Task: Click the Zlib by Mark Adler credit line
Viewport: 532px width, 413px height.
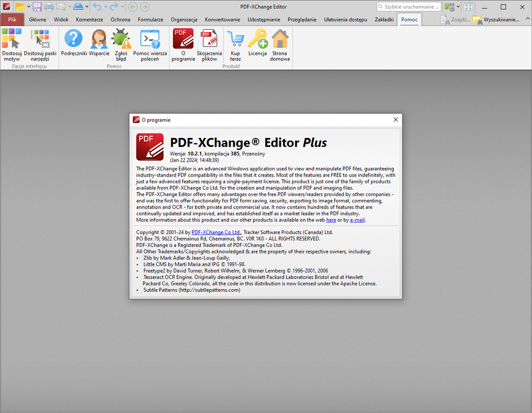Action: tap(187, 258)
